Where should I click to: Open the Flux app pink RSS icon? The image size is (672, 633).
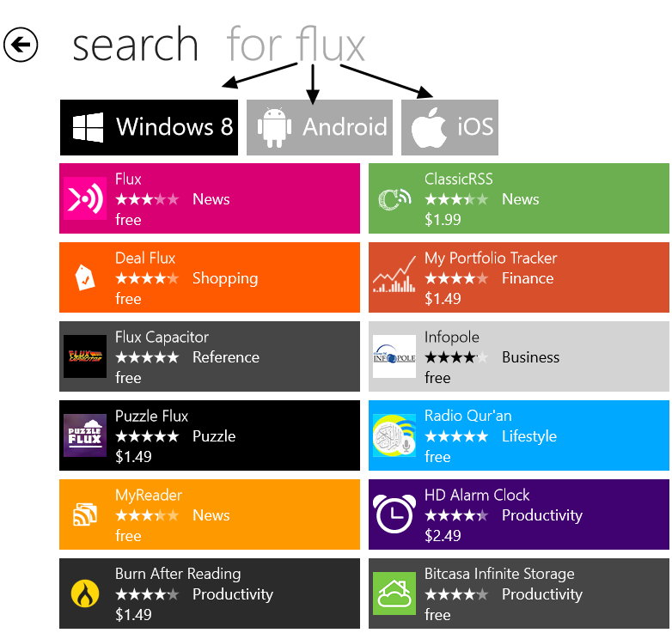click(85, 198)
